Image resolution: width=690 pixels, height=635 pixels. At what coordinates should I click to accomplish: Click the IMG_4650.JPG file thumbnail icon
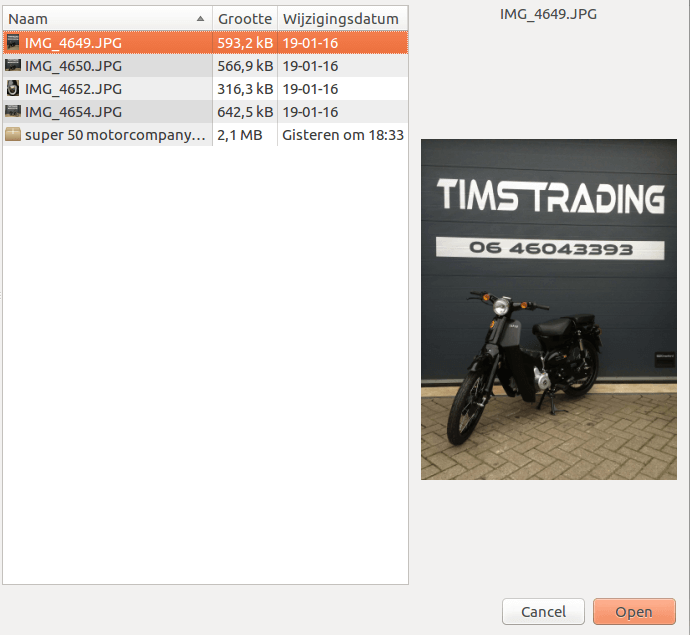click(x=13, y=66)
